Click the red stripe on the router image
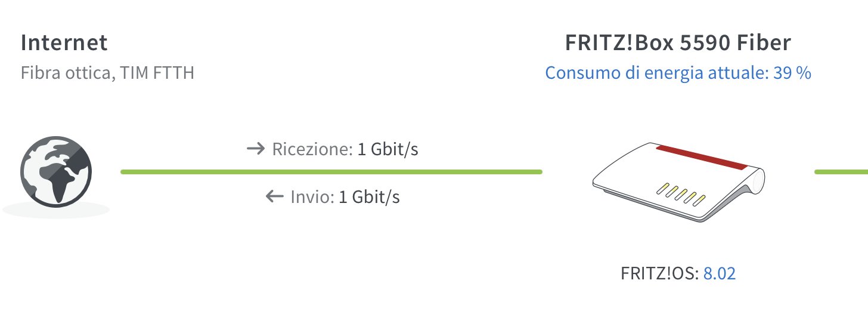This screenshot has height=314, width=868. click(701, 156)
